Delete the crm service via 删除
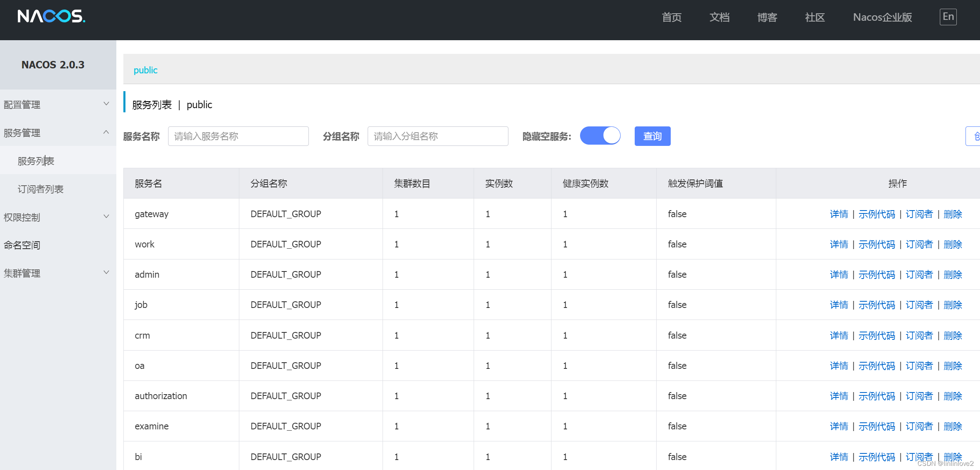The height and width of the screenshot is (470, 980). [953, 335]
